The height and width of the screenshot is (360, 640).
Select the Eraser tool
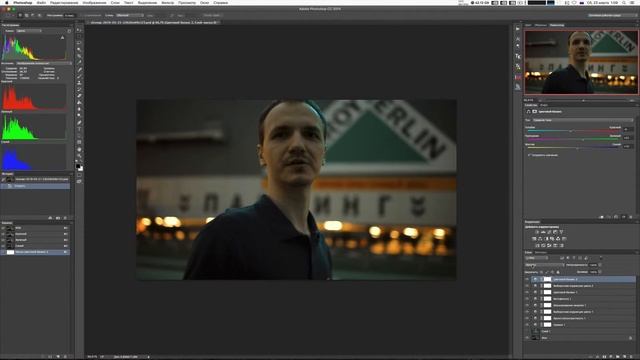(x=79, y=96)
